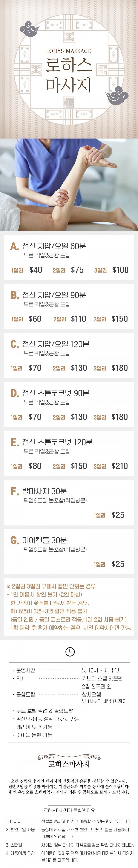The image size is (138, 868).
Task: Open the leg massage photo
Action: (69, 185)
